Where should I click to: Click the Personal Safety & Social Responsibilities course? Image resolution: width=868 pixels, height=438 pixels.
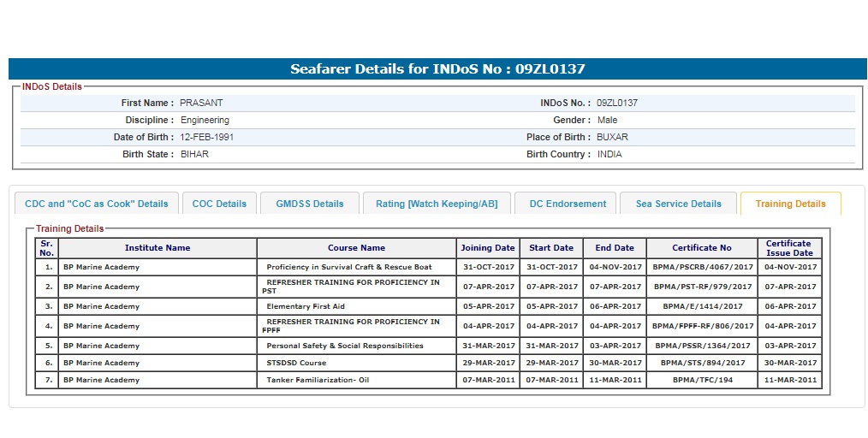(344, 346)
